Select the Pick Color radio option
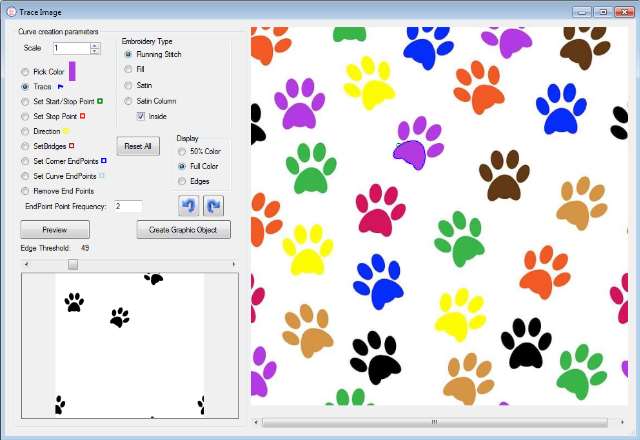The width and height of the screenshot is (640, 440). [25, 72]
